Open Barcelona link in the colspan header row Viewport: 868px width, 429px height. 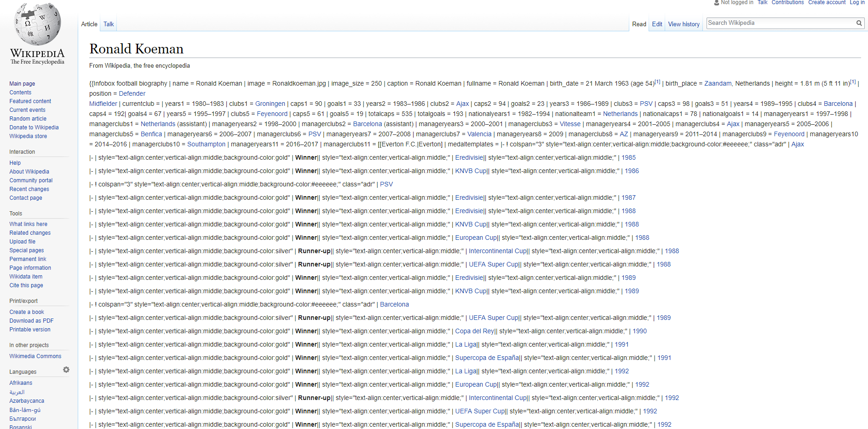pyautogui.click(x=394, y=304)
